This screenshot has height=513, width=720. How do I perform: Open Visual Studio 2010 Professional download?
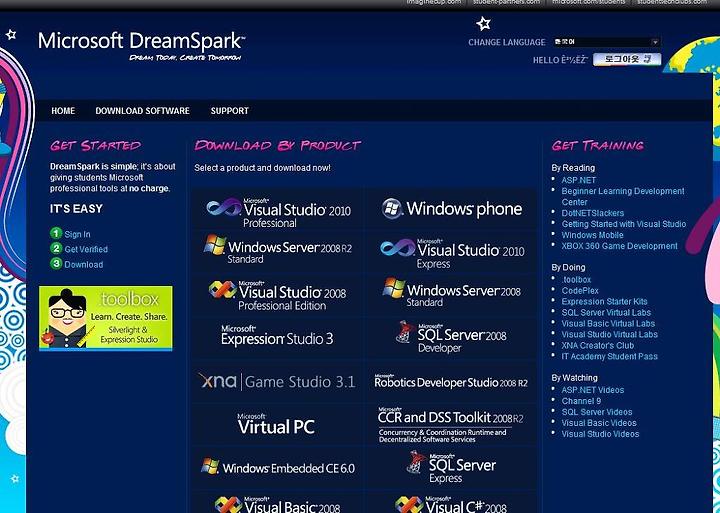click(x=278, y=213)
